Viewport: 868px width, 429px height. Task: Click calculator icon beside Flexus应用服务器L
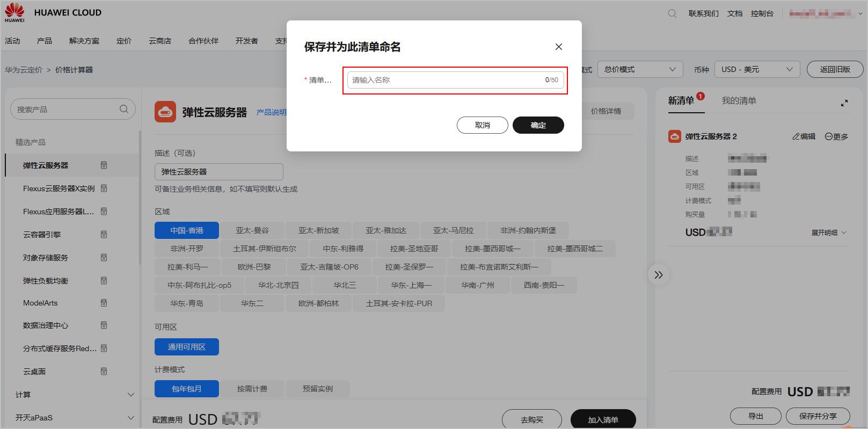104,212
